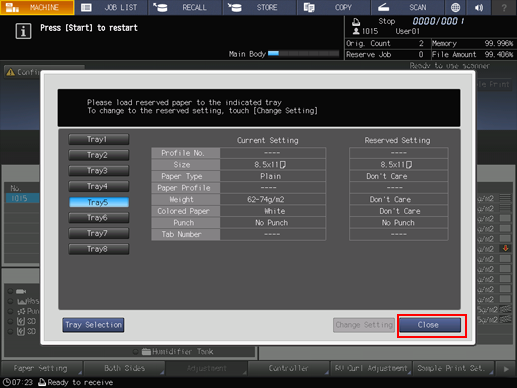Open the STORE tab
The width and height of the screenshot is (517, 388).
tap(259, 7)
